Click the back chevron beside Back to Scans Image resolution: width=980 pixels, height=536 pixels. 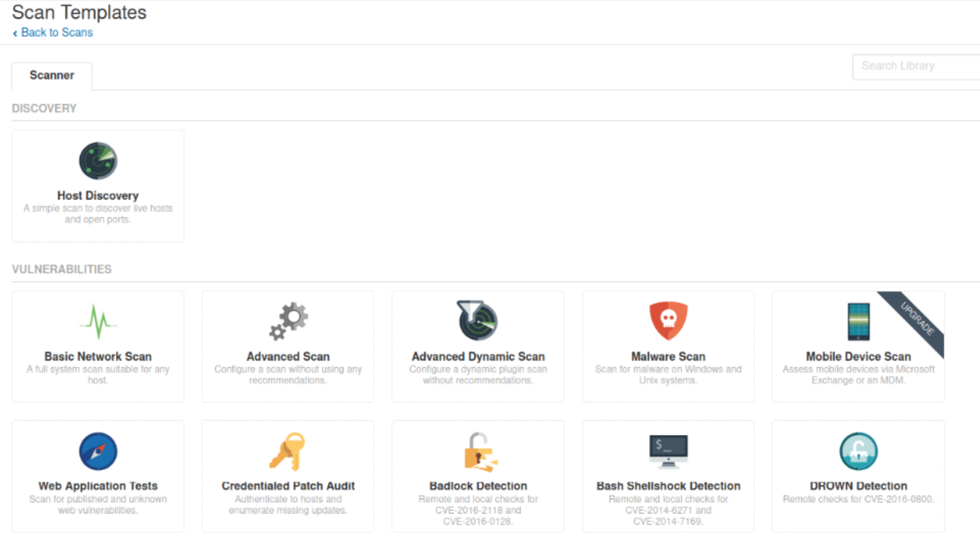coord(15,34)
